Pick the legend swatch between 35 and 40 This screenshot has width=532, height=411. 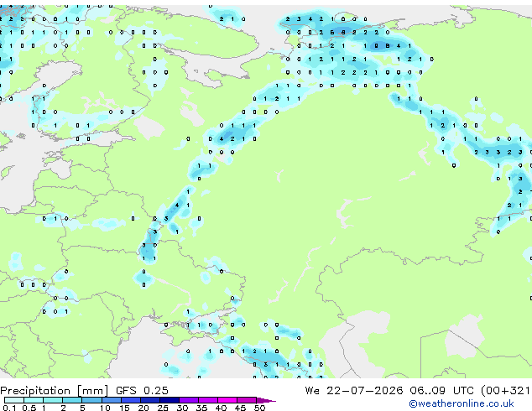coord(208,400)
